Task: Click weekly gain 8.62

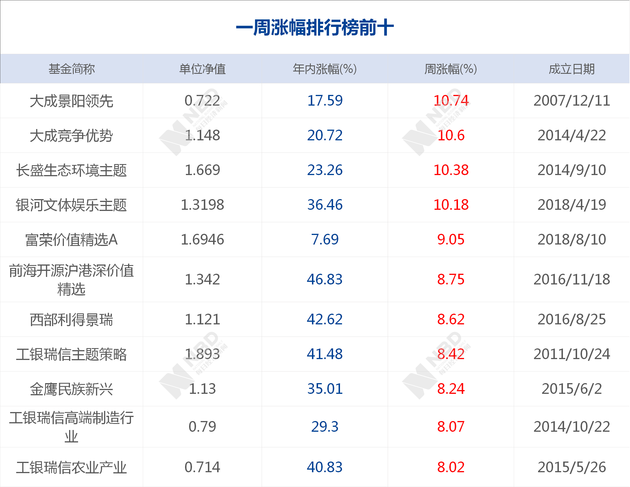Action: click(451, 319)
